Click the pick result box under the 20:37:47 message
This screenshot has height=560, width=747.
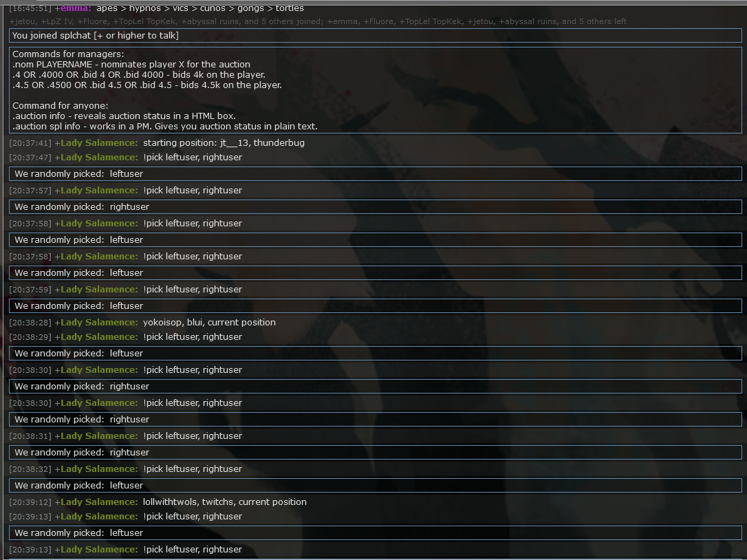point(376,173)
